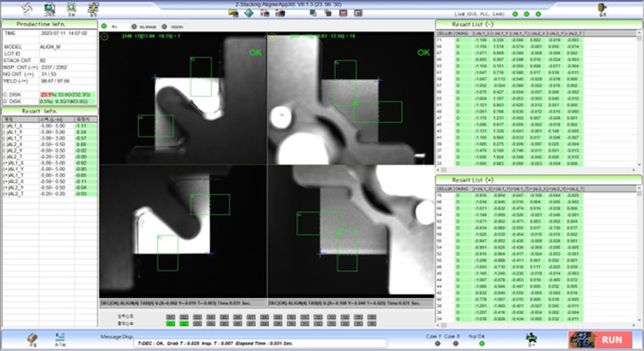Click the exit icon at top-right corner
This screenshot has width=644, height=351.
click(x=601, y=8)
